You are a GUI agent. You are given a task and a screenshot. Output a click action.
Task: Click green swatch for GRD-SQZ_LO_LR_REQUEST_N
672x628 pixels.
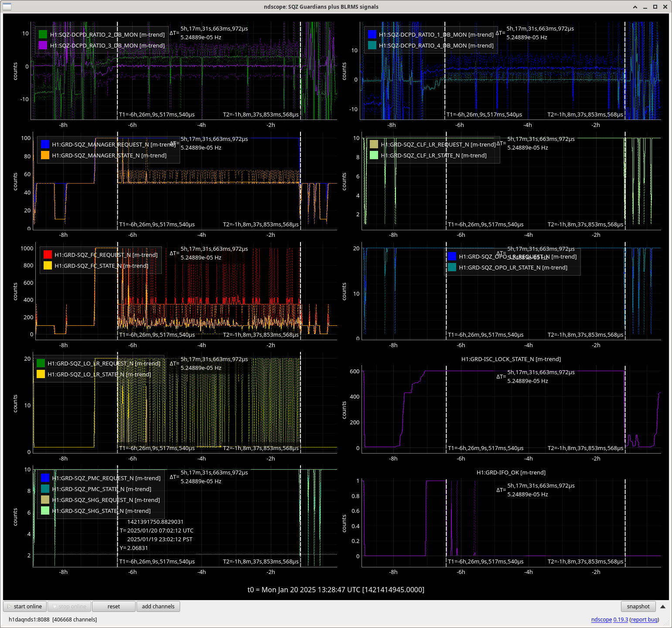tap(41, 363)
